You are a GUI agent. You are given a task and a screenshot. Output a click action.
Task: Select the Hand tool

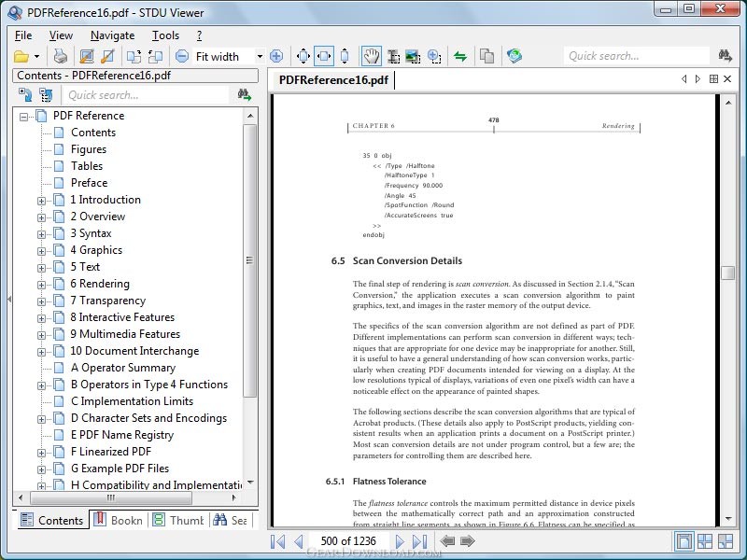(x=371, y=56)
